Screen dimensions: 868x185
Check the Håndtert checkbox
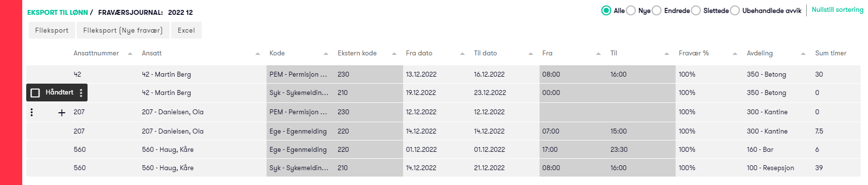click(35, 92)
